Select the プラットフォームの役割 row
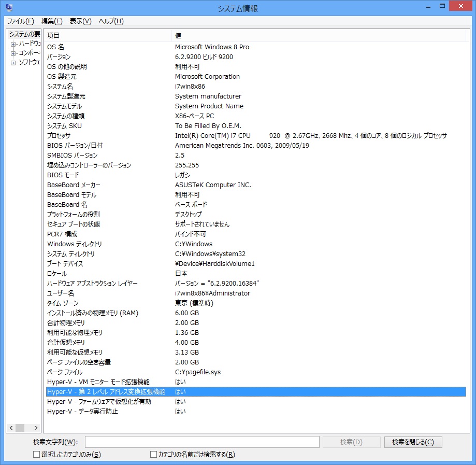This screenshot has width=476, height=465. click(x=256, y=214)
